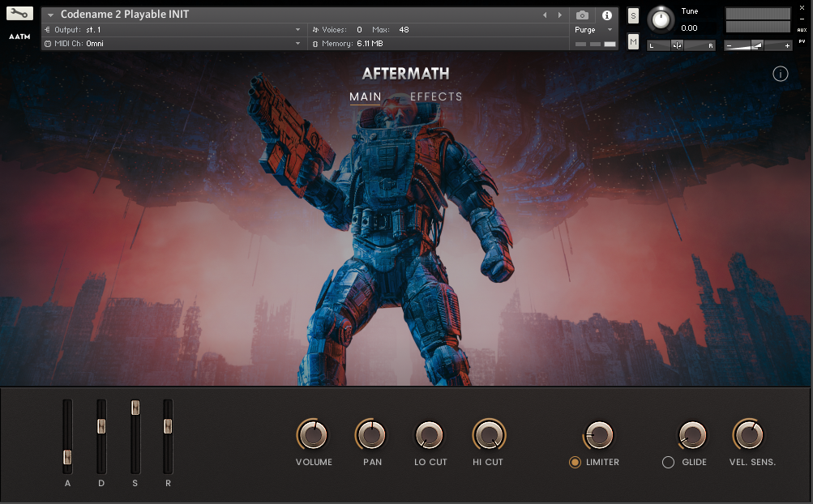Click the VOLUME knob
The image size is (813, 504).
[313, 436]
